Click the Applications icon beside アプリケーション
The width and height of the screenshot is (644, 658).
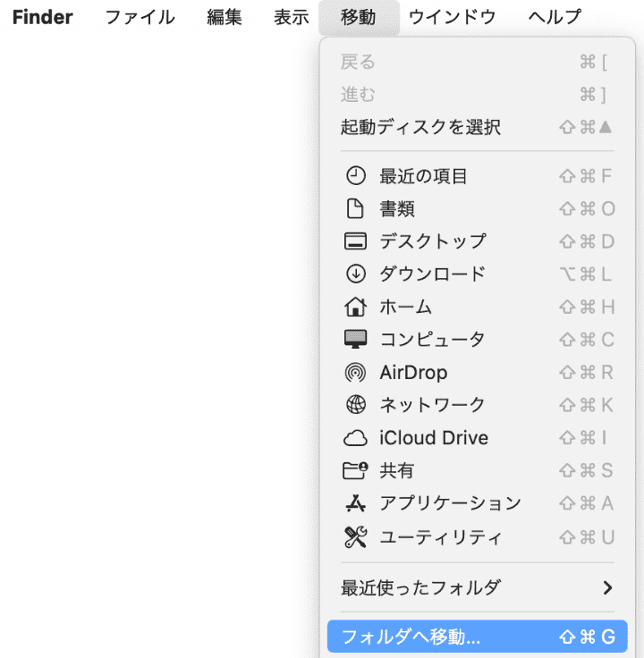[x=355, y=503]
